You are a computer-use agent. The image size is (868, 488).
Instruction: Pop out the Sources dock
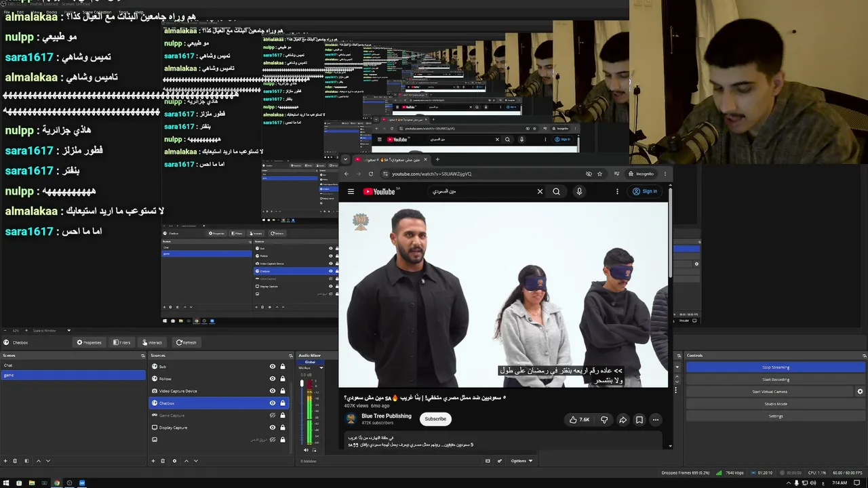click(x=291, y=355)
